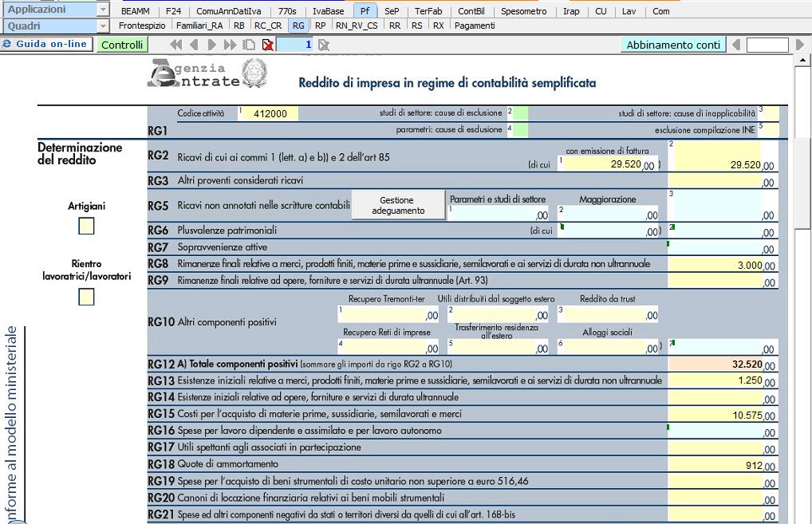
Task: Open the RC_CR quadro tab
Action: (x=268, y=26)
